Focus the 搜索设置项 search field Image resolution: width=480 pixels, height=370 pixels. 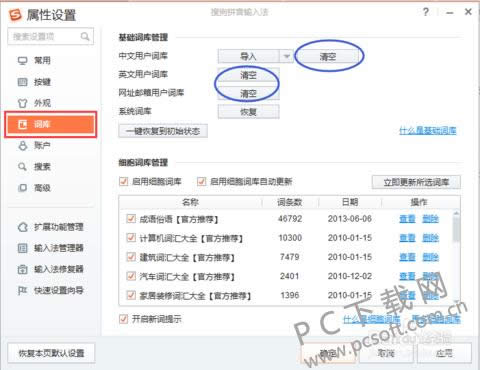pyautogui.click(x=51, y=36)
